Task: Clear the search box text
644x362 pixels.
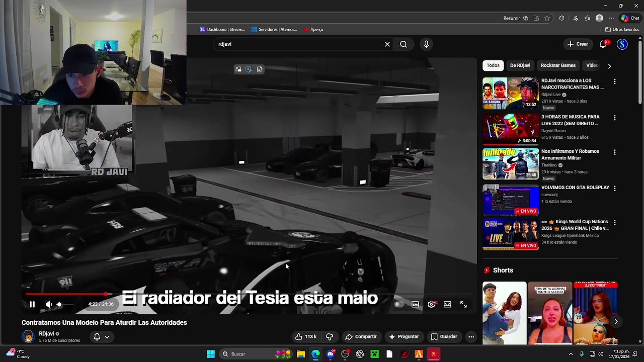Action: point(387,44)
